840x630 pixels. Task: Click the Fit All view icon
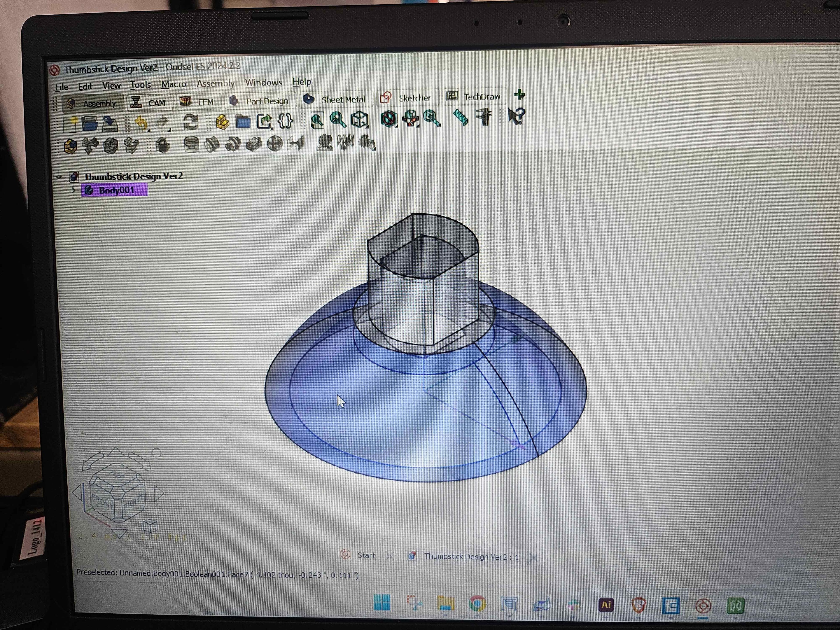coord(317,120)
